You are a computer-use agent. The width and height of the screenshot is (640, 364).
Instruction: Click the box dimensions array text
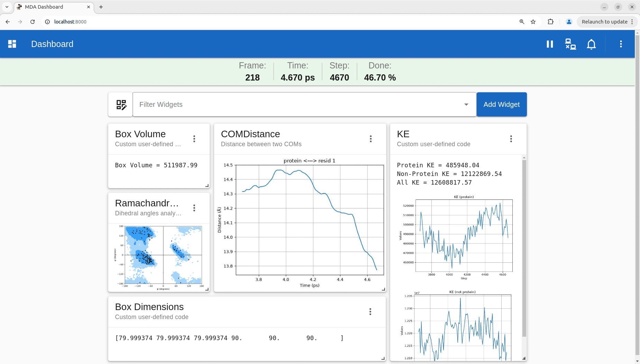point(229,338)
